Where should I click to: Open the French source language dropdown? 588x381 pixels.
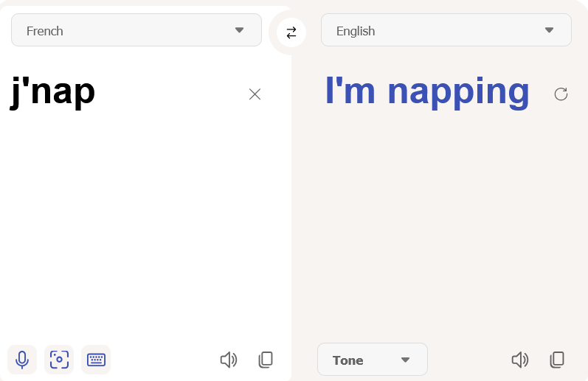point(136,30)
